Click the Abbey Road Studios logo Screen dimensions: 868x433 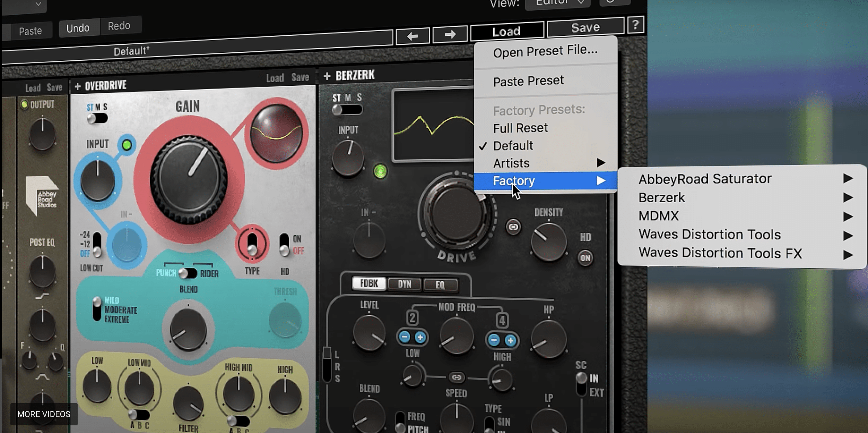42,196
